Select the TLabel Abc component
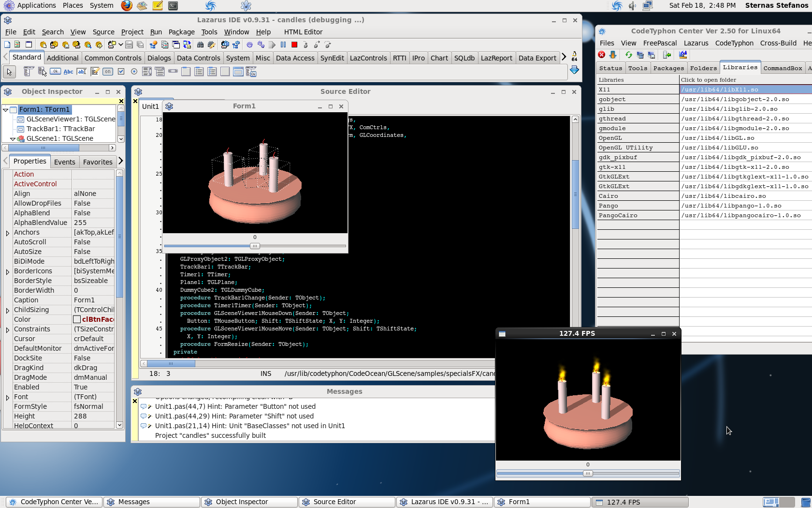Image resolution: width=812 pixels, height=508 pixels. click(x=68, y=72)
